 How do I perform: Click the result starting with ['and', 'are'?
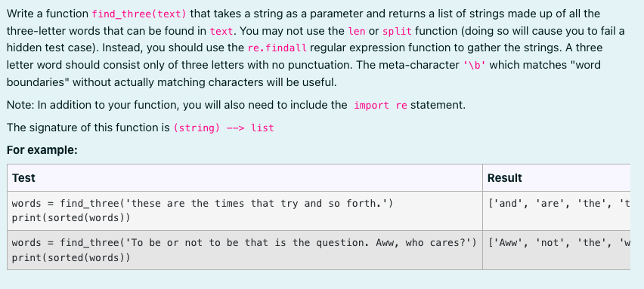559,203
